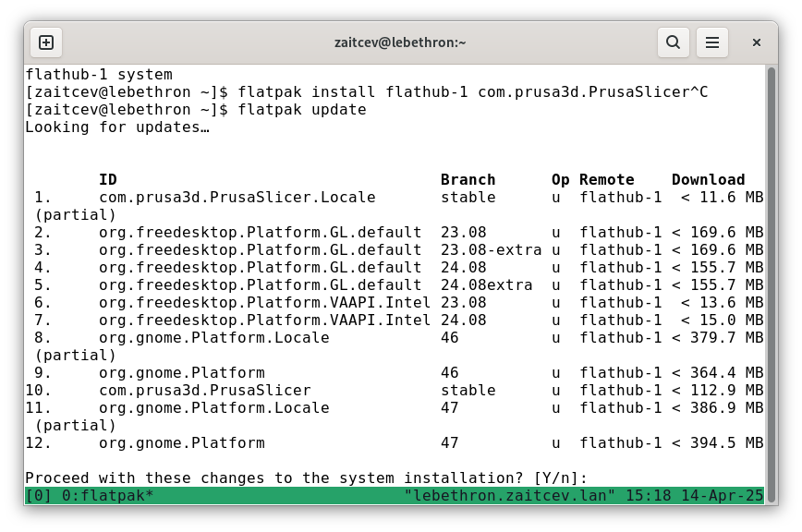802x532 pixels.
Task: Click the flatpak update command line
Action: (x=196, y=110)
